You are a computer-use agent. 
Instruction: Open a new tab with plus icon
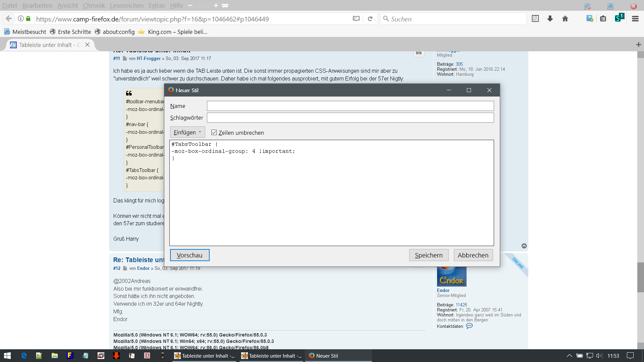point(638,45)
